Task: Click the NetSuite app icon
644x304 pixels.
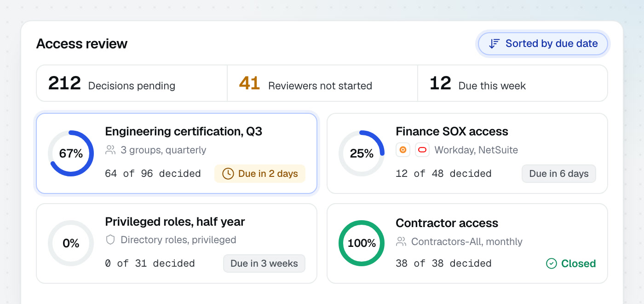Action: [x=422, y=150]
